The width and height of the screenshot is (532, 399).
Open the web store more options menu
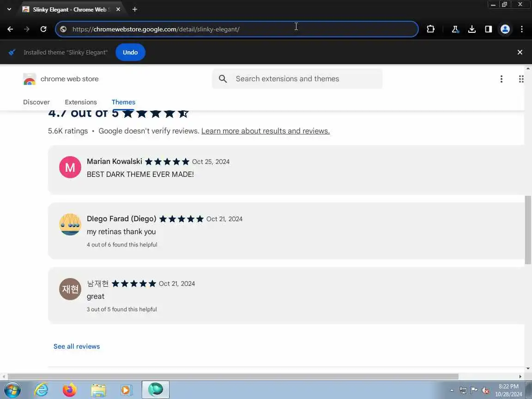pos(502,79)
